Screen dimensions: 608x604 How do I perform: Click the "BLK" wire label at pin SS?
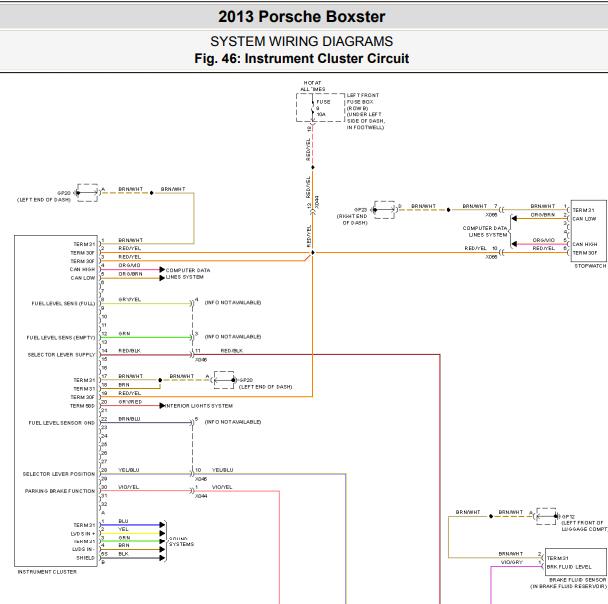(123, 554)
